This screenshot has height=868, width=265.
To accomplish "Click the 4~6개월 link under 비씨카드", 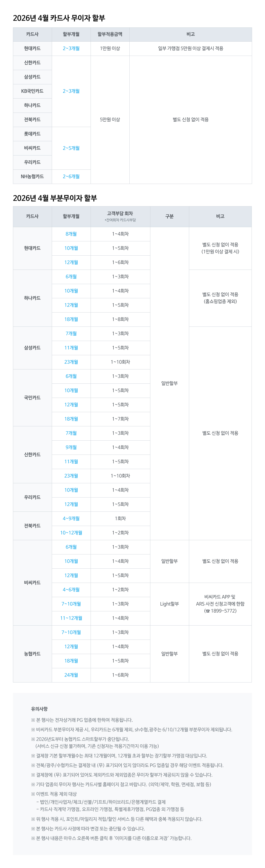I will tap(71, 590).
